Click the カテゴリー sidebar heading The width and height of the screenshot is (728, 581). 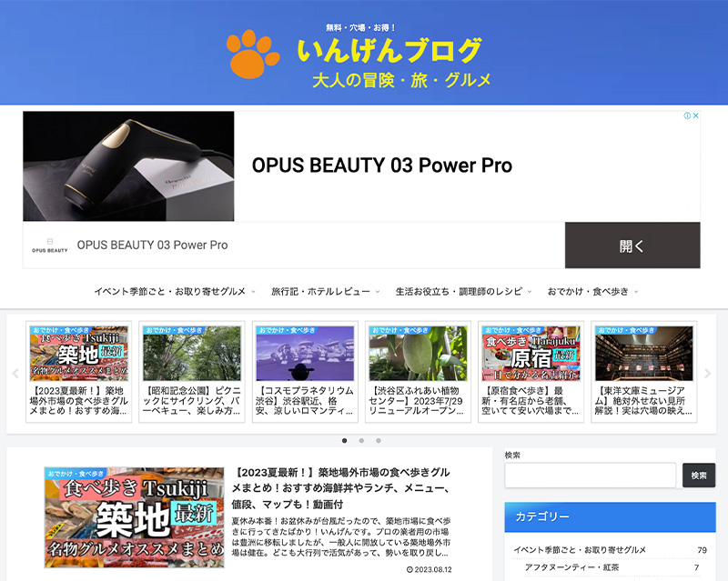click(610, 517)
